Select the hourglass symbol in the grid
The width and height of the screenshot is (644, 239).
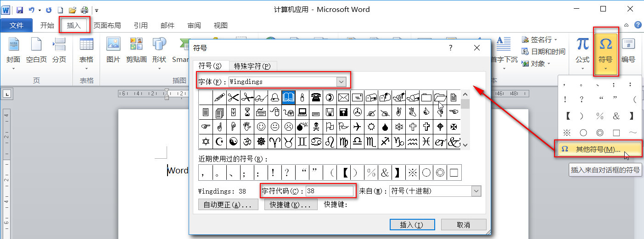coord(247,111)
